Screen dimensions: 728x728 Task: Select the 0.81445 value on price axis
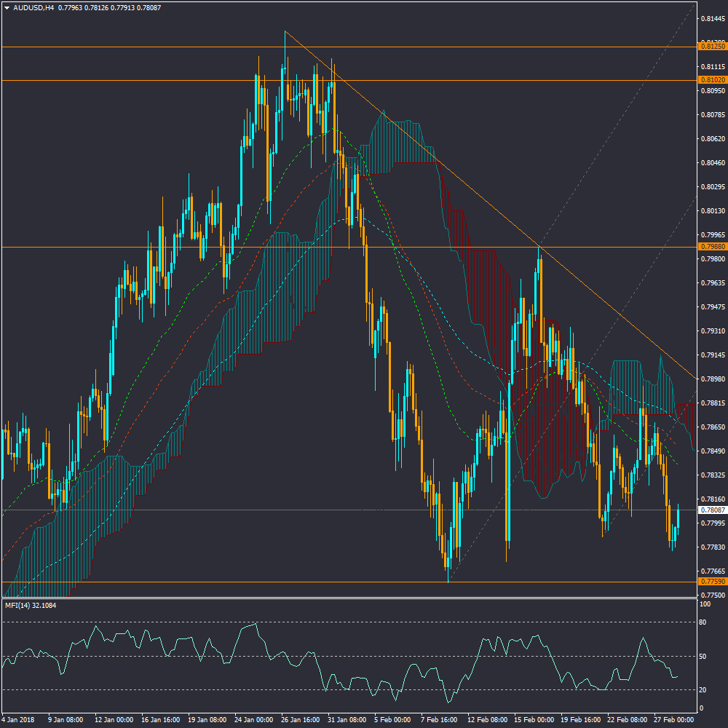711,19
